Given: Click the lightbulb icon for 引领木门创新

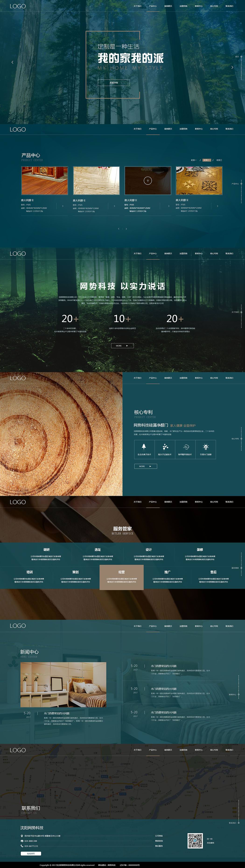Looking at the screenshot, I should [206, 446].
